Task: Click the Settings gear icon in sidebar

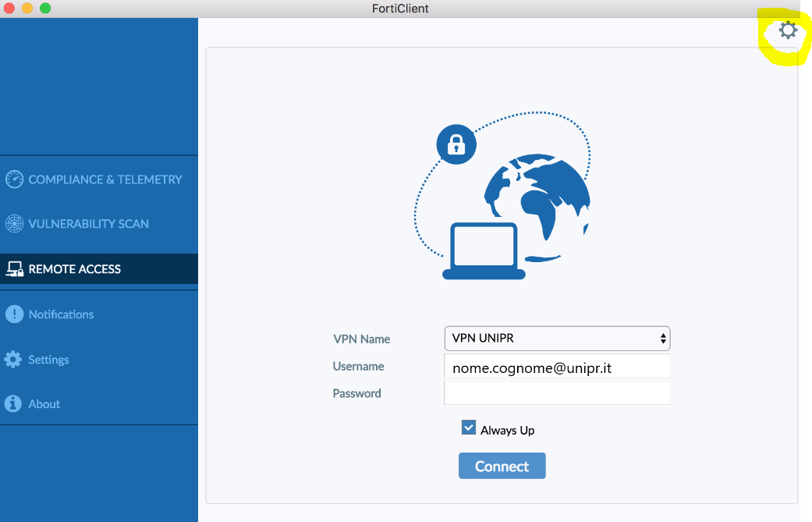Action: click(13, 360)
